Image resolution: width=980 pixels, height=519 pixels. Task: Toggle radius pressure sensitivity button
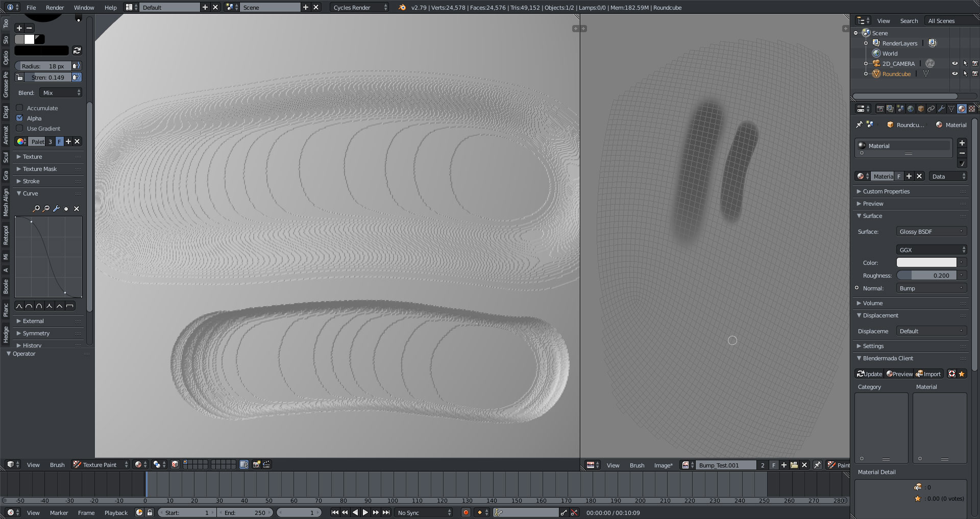tap(77, 66)
